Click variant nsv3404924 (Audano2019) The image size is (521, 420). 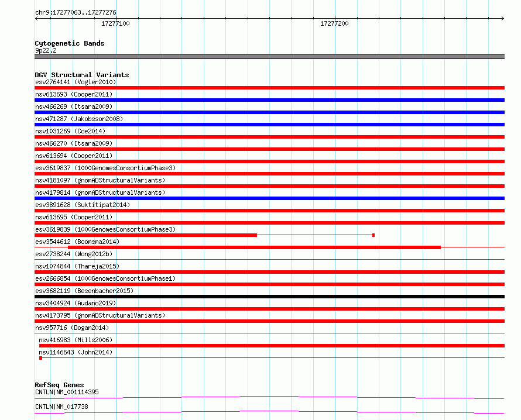[x=76, y=303]
